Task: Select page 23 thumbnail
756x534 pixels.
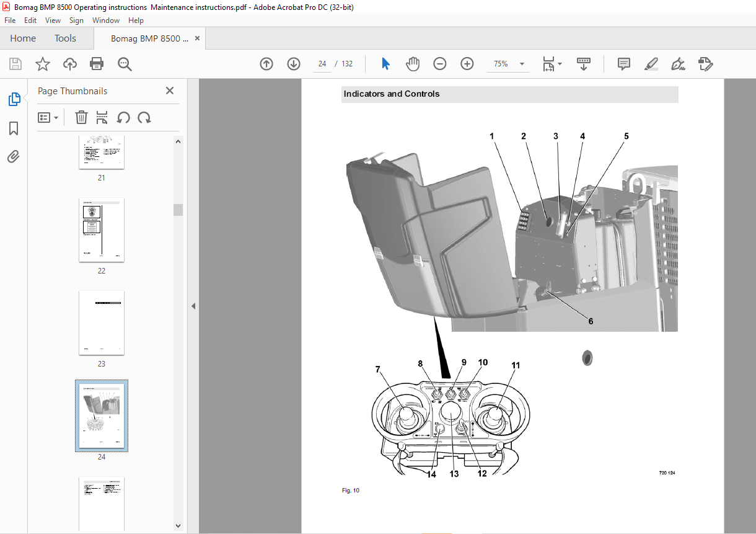Action: pyautogui.click(x=102, y=323)
